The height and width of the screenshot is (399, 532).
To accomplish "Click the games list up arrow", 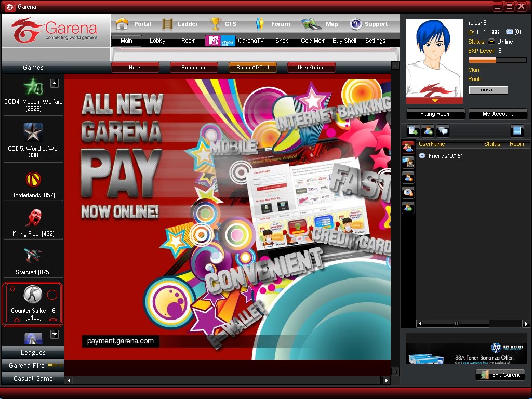I will click(x=55, y=83).
